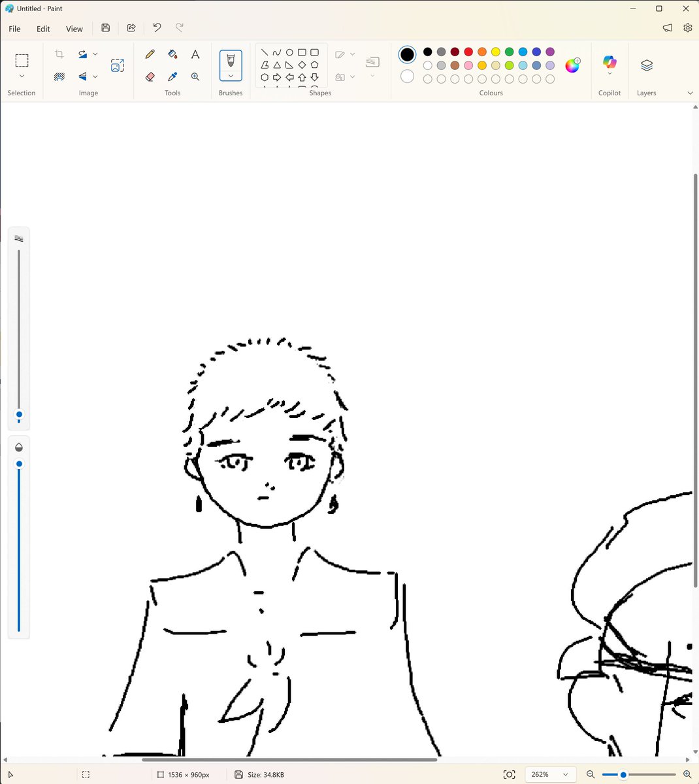Select the Rectangle shape
699x784 pixels.
pyautogui.click(x=302, y=52)
